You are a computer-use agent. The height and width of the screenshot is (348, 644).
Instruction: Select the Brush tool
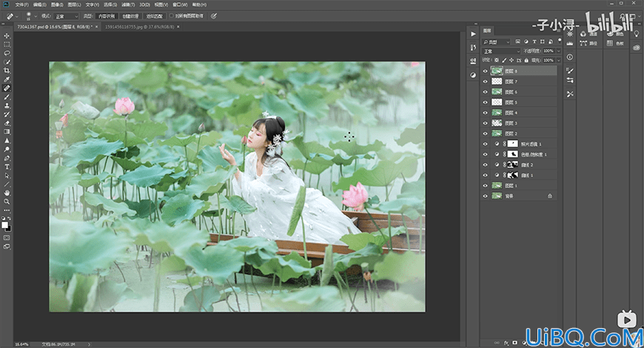coord(7,97)
